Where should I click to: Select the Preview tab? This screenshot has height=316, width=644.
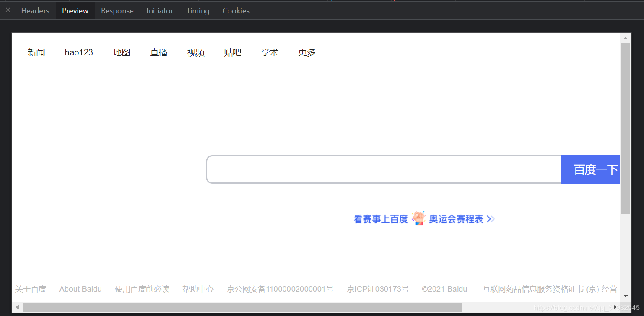click(75, 10)
